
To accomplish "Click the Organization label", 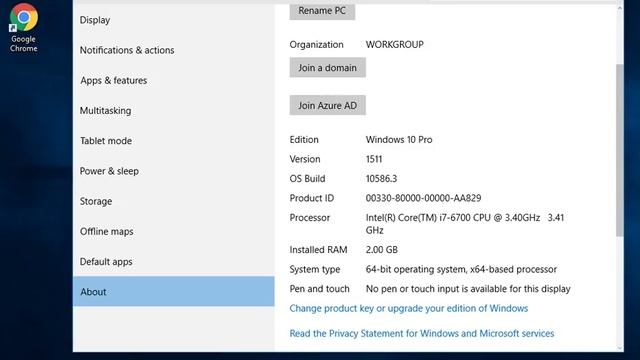I will click(316, 44).
